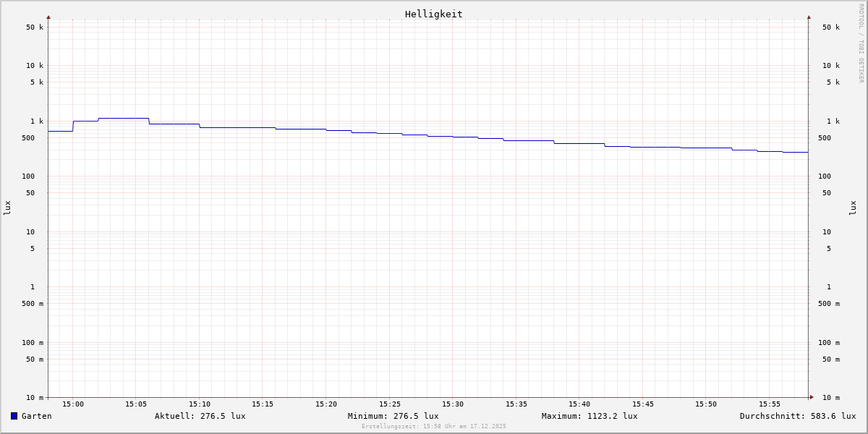
Task: Click the RRDTOOL / TOBI OETIKER watermark
Action: point(861,43)
